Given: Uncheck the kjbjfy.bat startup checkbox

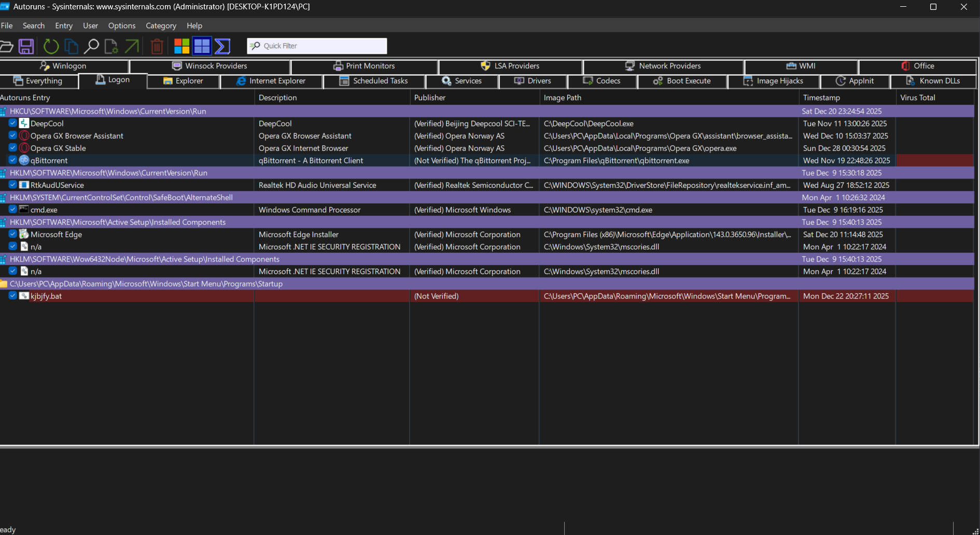Looking at the screenshot, I should point(13,295).
